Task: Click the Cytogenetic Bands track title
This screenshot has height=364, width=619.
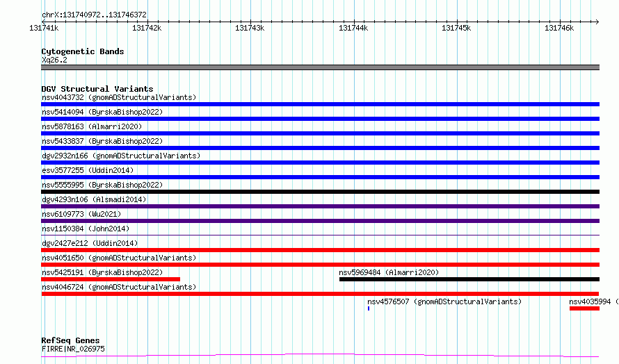Action: click(x=83, y=51)
